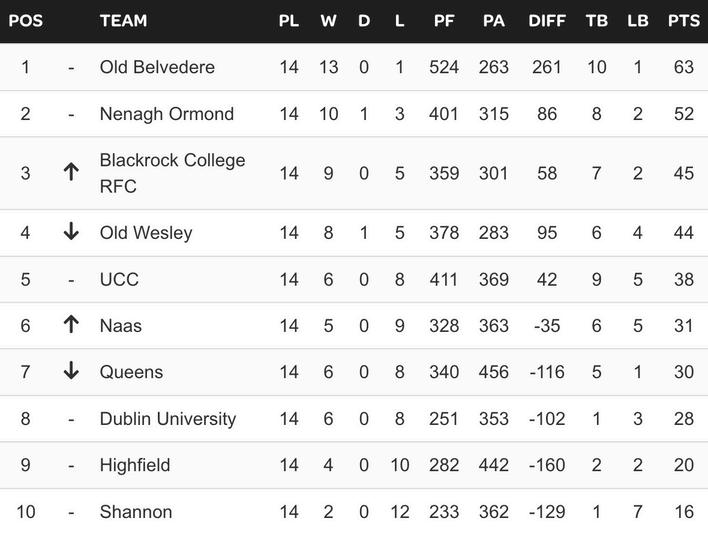The image size is (708, 533).
Task: Open the Blackrock College RFC team link
Action: click(x=172, y=173)
